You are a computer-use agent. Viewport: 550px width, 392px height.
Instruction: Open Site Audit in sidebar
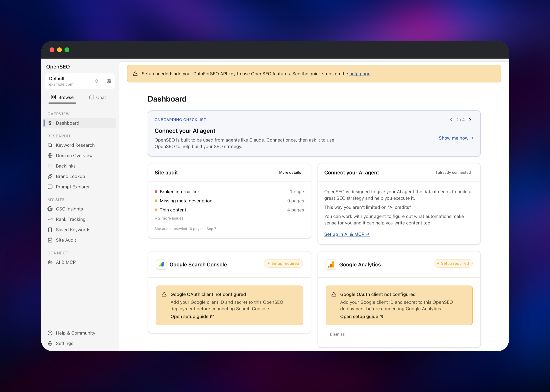80,240
